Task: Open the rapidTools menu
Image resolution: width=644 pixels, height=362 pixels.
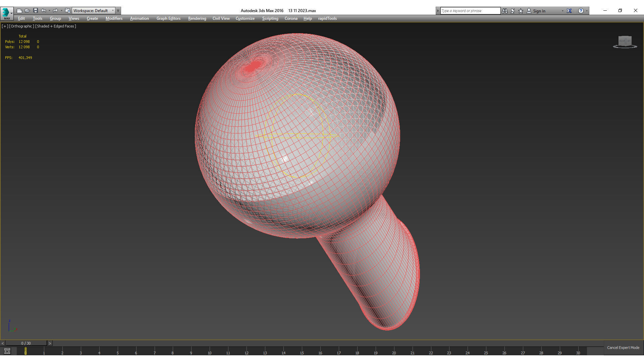Action: click(x=327, y=18)
